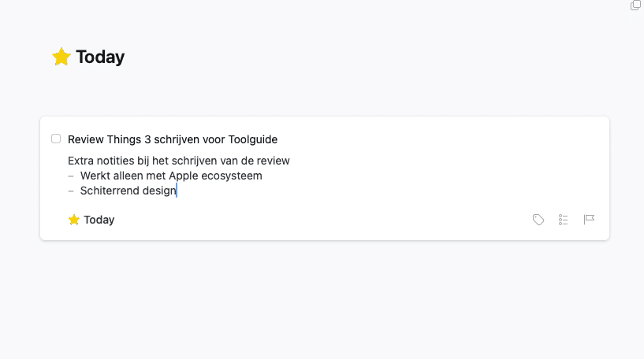Click the word review ending the first note line
The width and height of the screenshot is (644, 359).
[273, 161]
